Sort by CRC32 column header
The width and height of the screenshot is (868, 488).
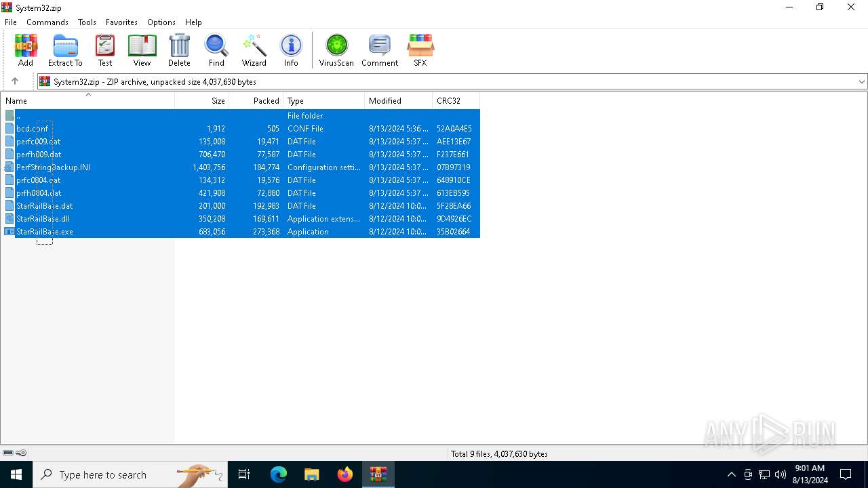point(456,100)
